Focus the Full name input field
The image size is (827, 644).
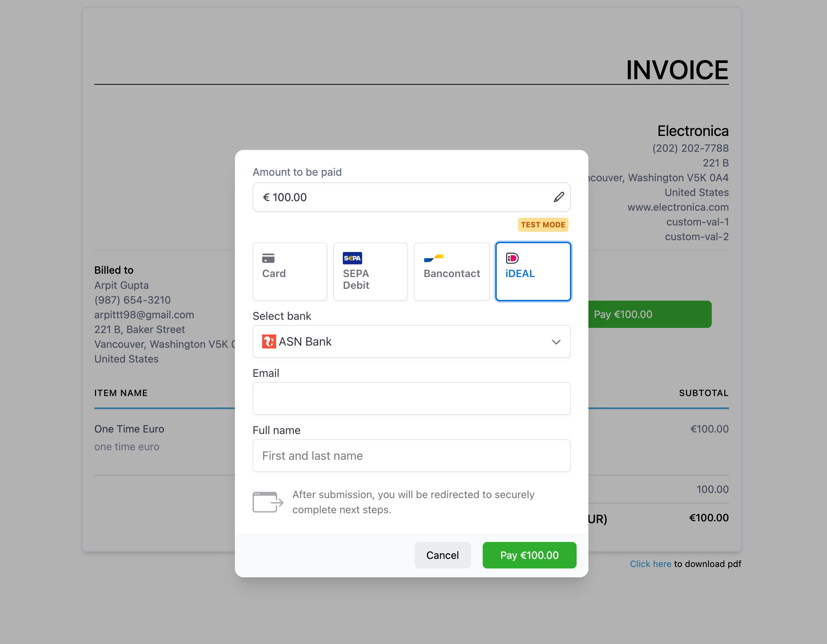411,456
